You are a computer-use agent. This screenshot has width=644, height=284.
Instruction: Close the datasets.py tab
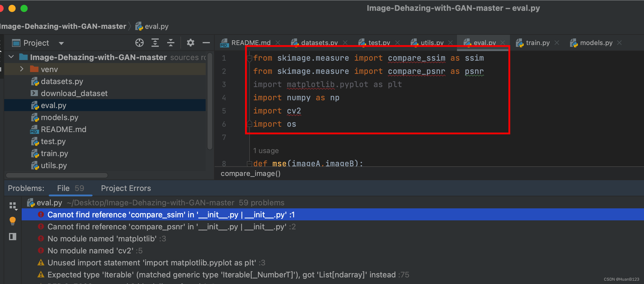(345, 43)
